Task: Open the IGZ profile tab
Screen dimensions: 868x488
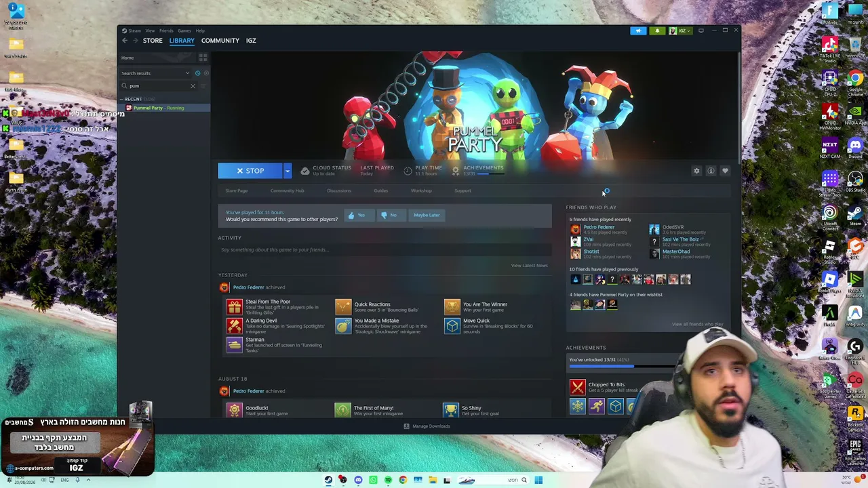Action: pos(251,41)
